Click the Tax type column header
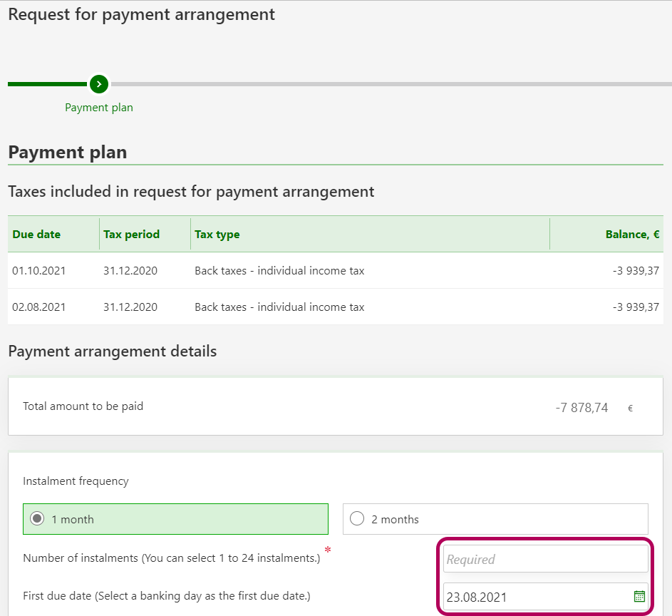The width and height of the screenshot is (672, 616). (x=217, y=234)
